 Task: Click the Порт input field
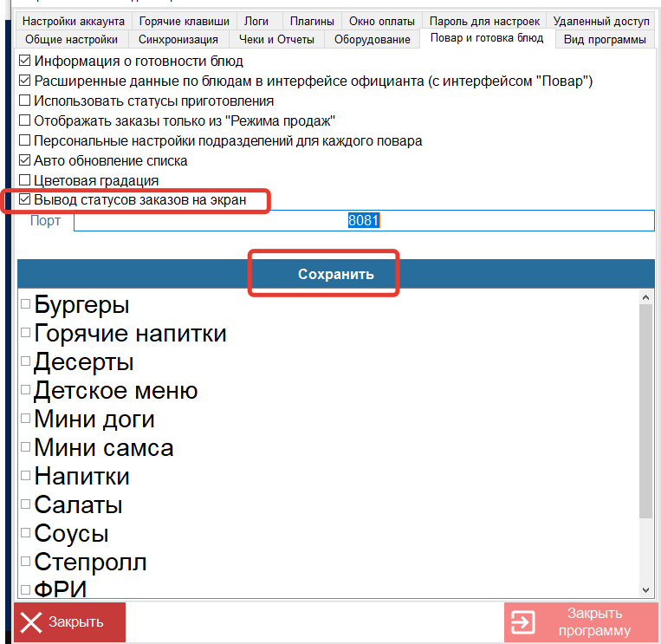(364, 221)
